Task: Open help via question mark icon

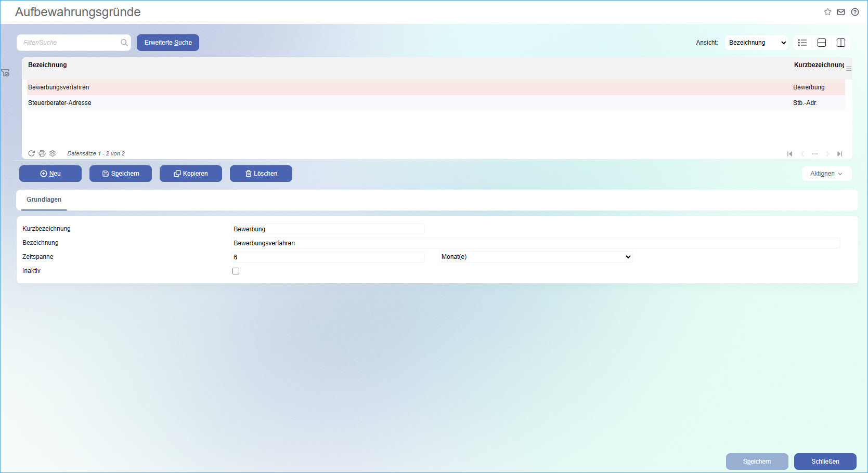Action: (x=855, y=12)
